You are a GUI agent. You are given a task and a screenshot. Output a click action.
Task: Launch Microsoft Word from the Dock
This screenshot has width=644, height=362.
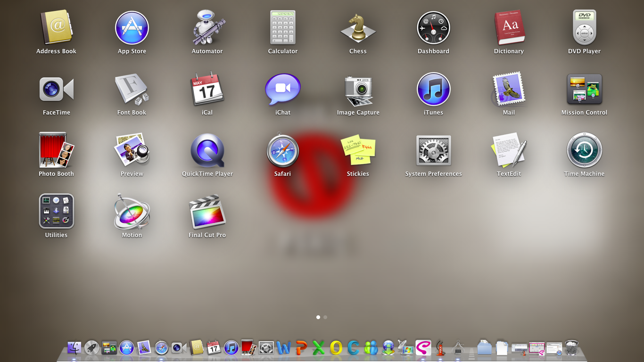point(284,348)
